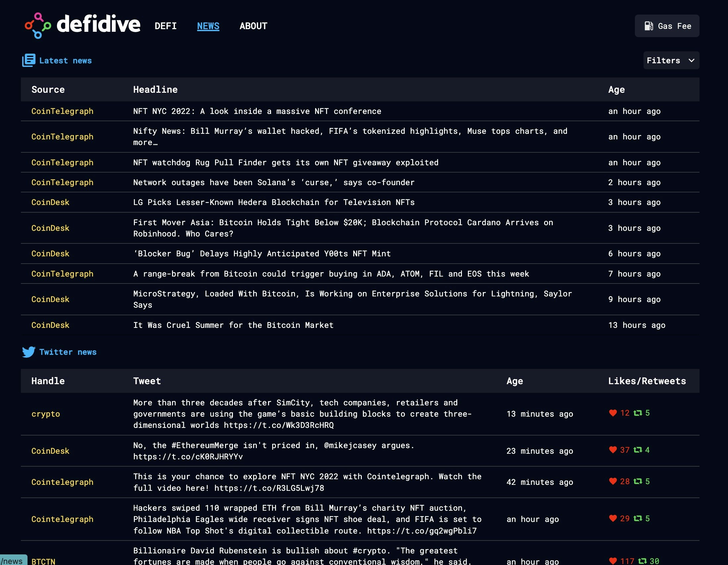The width and height of the screenshot is (728, 565).
Task: Click Cointelegraph handle for Hackers tweet
Action: 62,519
